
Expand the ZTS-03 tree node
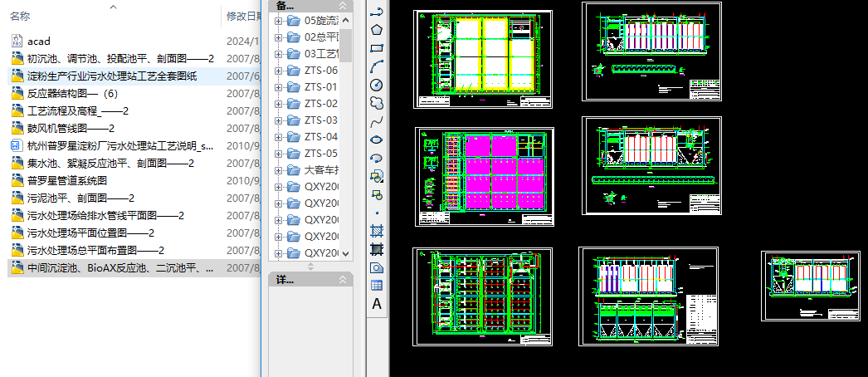point(279,120)
